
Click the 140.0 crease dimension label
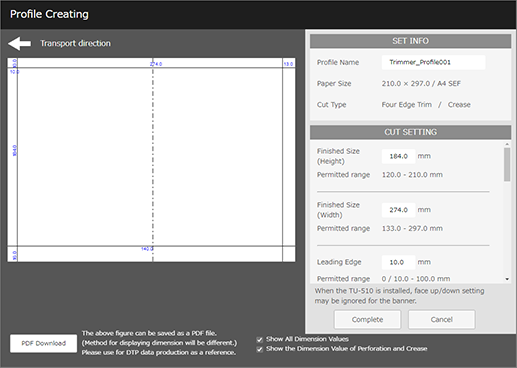point(147,249)
